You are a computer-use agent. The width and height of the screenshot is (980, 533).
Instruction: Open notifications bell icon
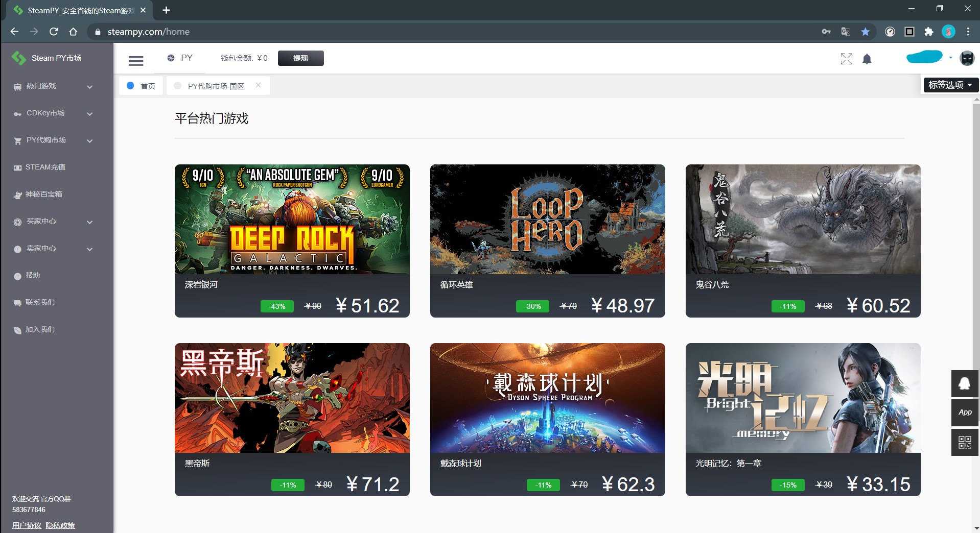point(867,59)
